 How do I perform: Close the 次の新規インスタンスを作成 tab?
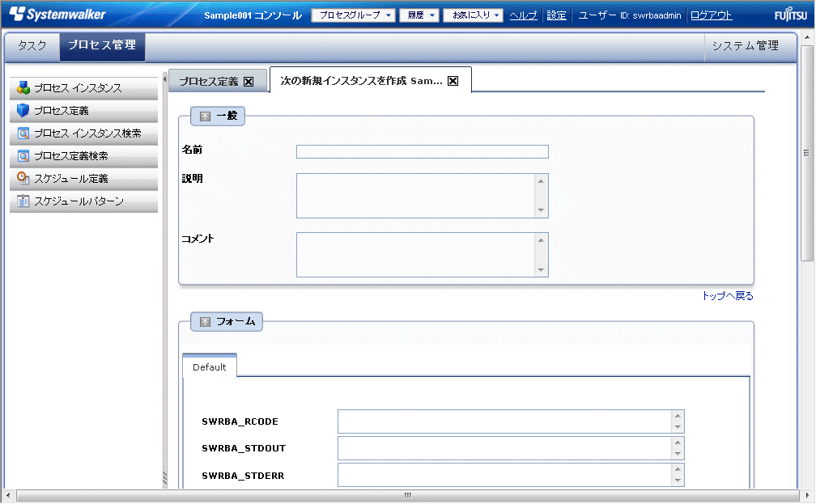(453, 81)
